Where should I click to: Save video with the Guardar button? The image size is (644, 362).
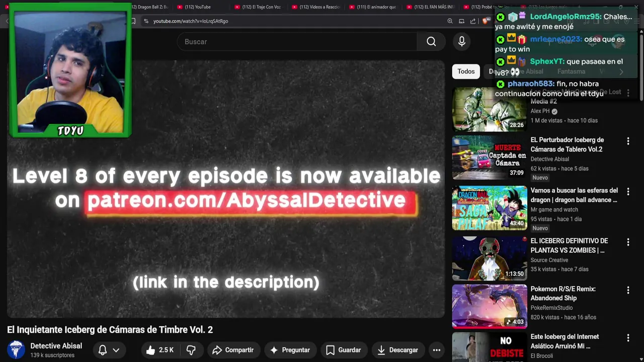coord(344,350)
